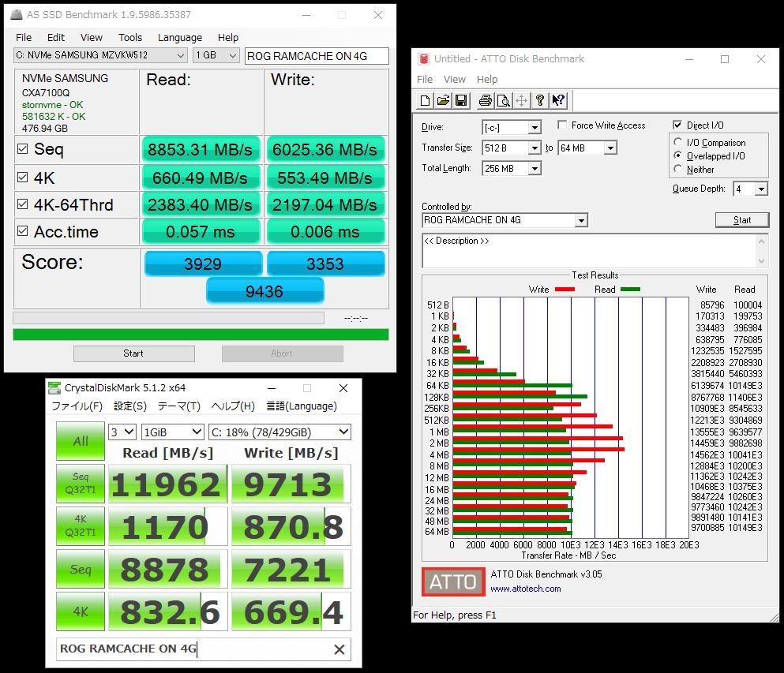The image size is (784, 673).
Task: Click the New file icon in ATTO toolbar
Action: click(425, 100)
